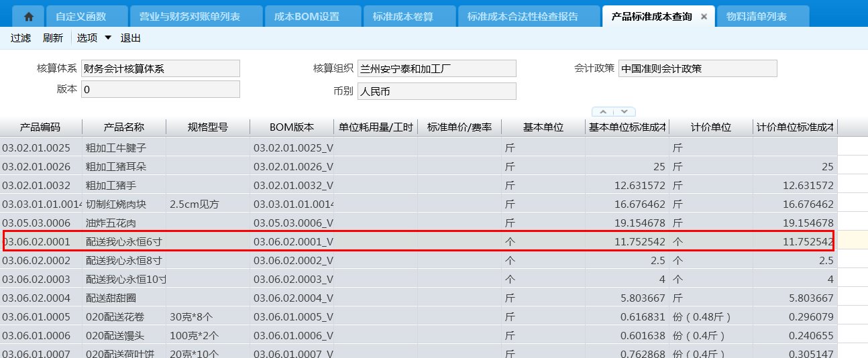Viewport: 868px width, 358px height.
Task: Expand the panel with down chevron
Action: coord(625,111)
